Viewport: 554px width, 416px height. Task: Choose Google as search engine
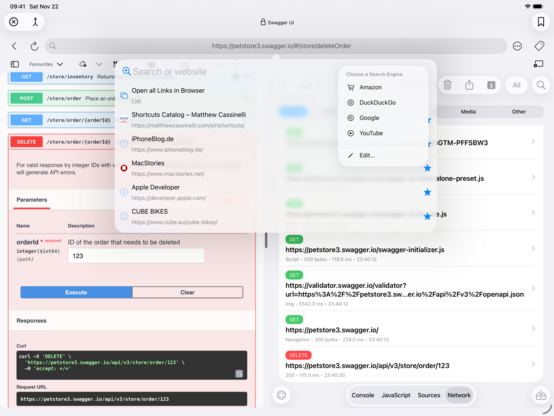[383, 118]
